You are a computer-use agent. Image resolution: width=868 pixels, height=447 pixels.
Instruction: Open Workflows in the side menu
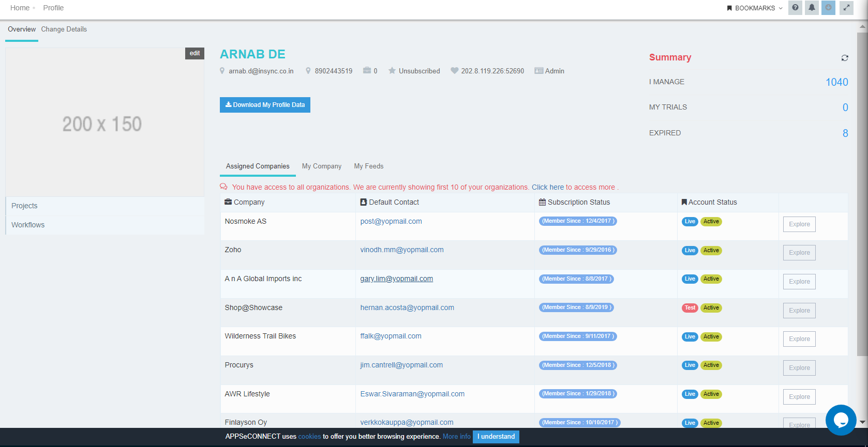click(105, 225)
